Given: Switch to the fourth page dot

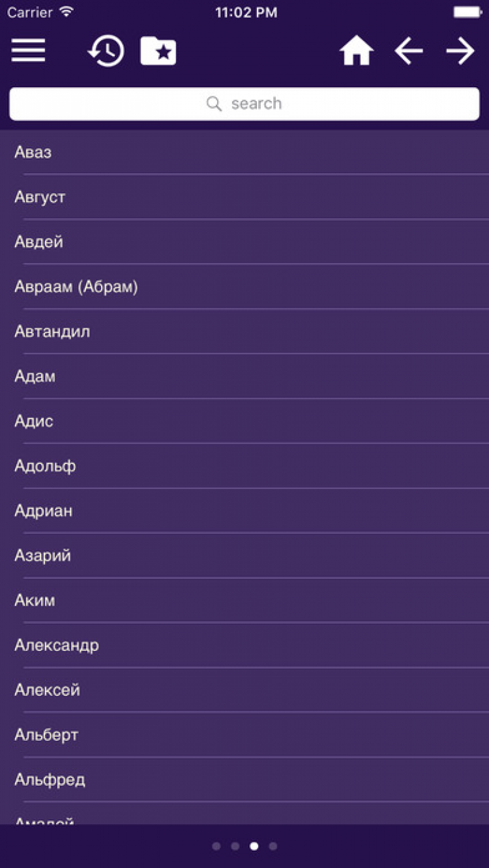Looking at the screenshot, I should tap(273, 846).
